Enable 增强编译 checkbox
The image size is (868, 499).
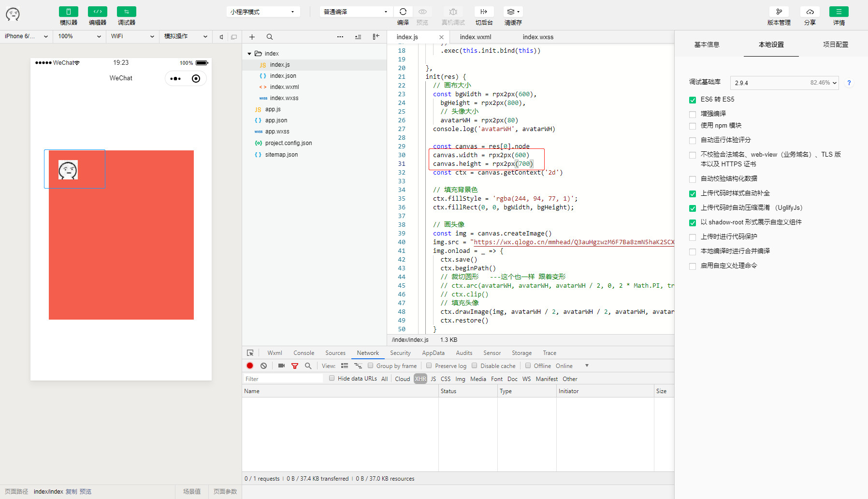point(693,114)
